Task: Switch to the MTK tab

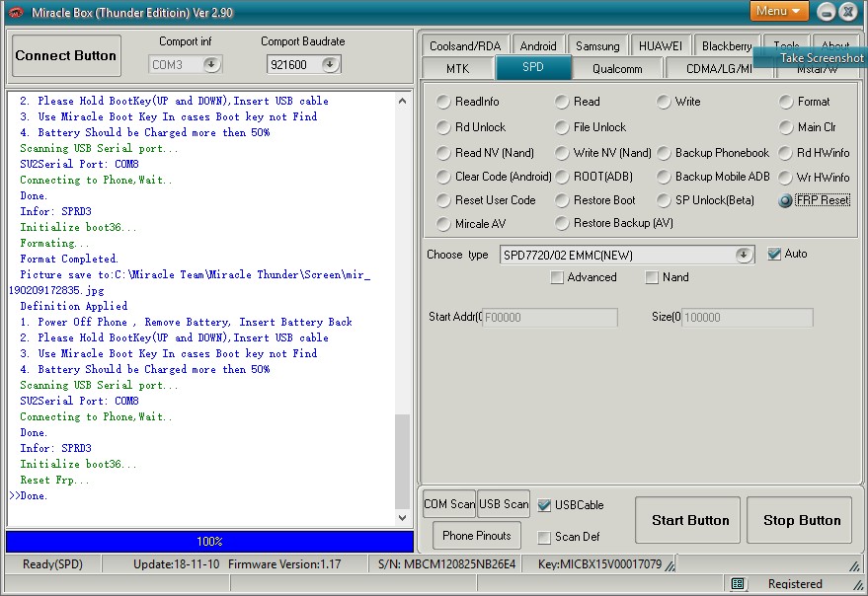Action: point(458,69)
